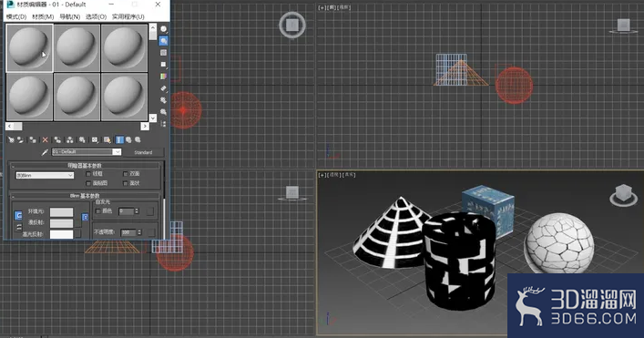644x338 pixels.
Task: Open [+] menu in front viewport
Action: pyautogui.click(x=322, y=7)
